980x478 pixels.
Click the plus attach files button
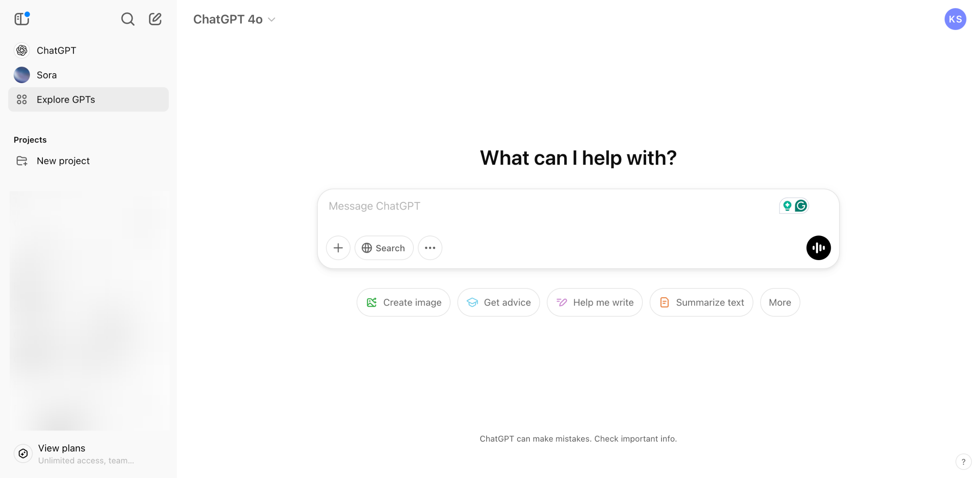338,248
